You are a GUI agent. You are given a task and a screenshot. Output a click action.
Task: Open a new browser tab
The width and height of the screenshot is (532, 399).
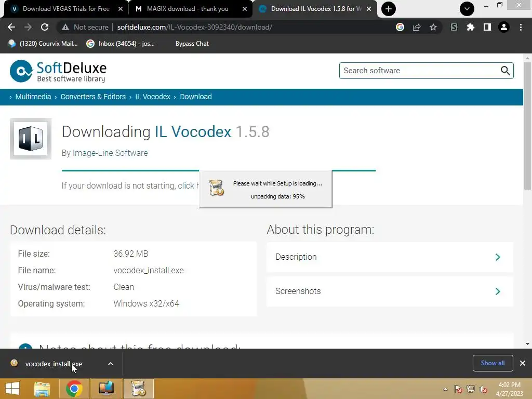(389, 9)
